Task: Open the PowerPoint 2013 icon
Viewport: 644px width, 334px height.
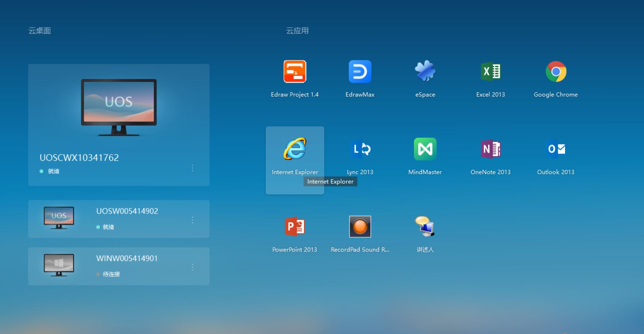Action: pos(295,227)
